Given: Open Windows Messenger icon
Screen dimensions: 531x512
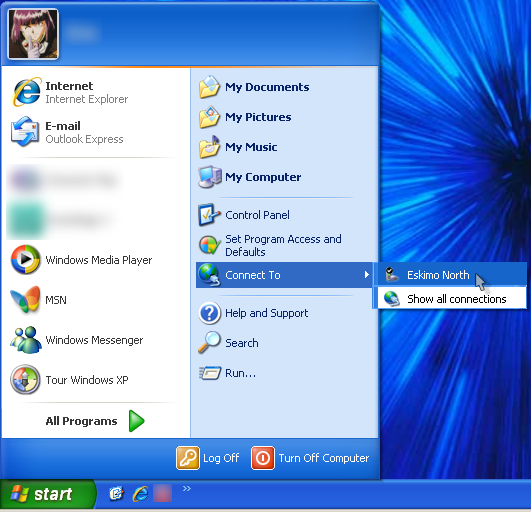Looking at the screenshot, I should pyautogui.click(x=25, y=340).
